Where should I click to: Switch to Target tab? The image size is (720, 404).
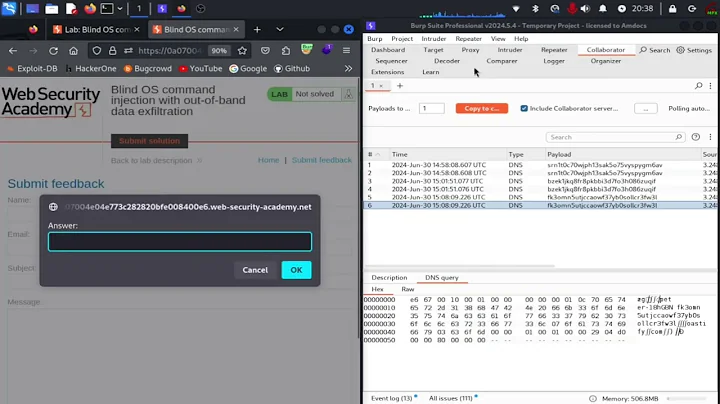click(433, 50)
